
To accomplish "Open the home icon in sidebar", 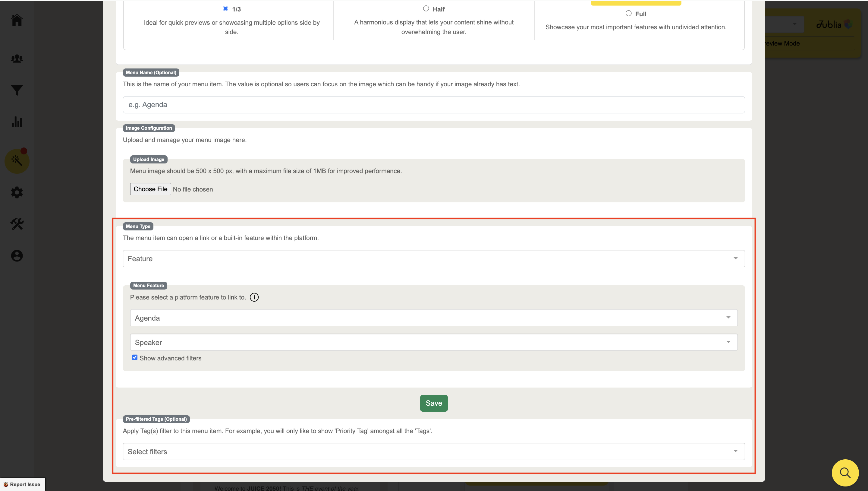I will (x=17, y=20).
